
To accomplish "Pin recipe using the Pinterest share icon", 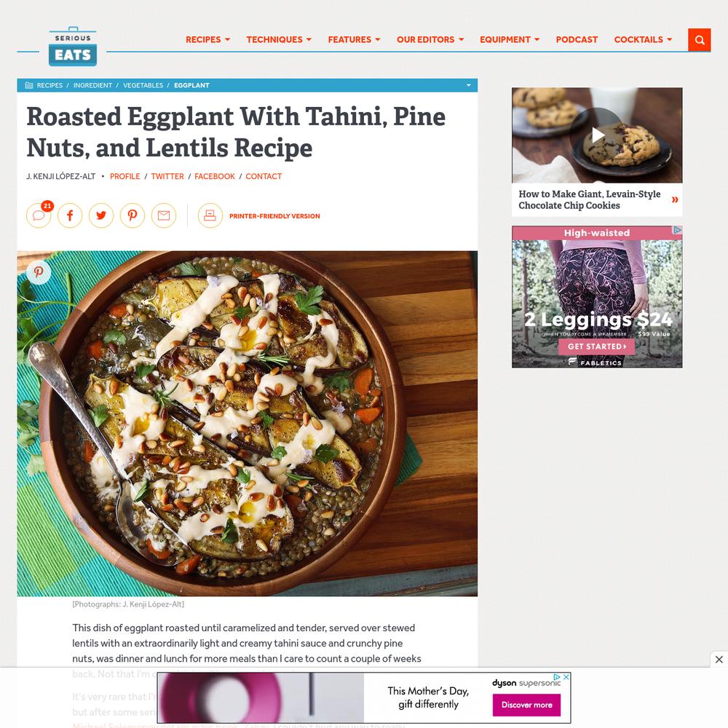I will (x=132, y=215).
